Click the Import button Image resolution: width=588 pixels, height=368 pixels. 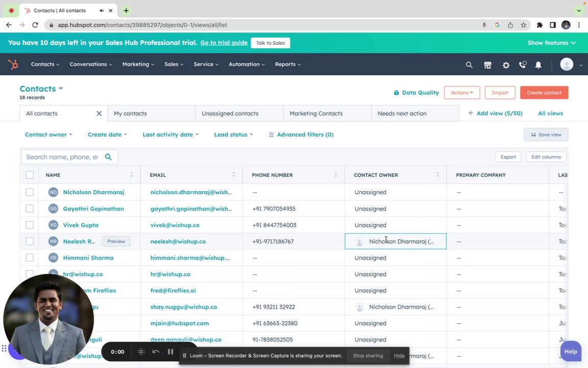500,93
